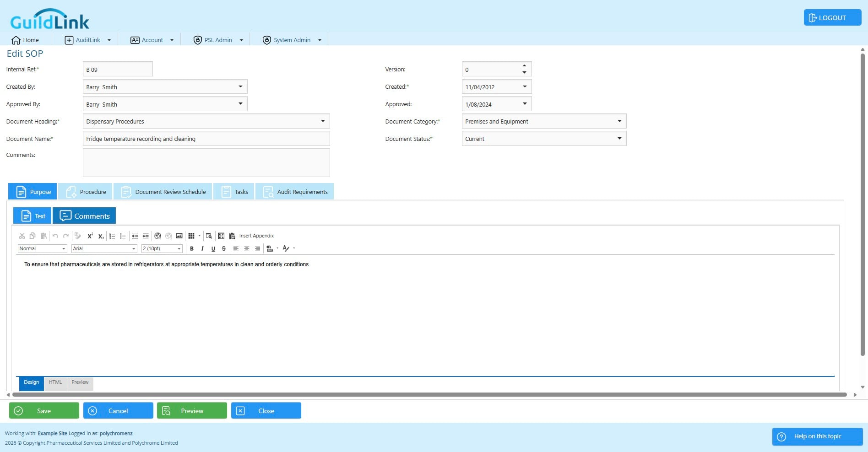This screenshot has height=452, width=868.
Task: Insert a numbered list
Action: tap(112, 236)
